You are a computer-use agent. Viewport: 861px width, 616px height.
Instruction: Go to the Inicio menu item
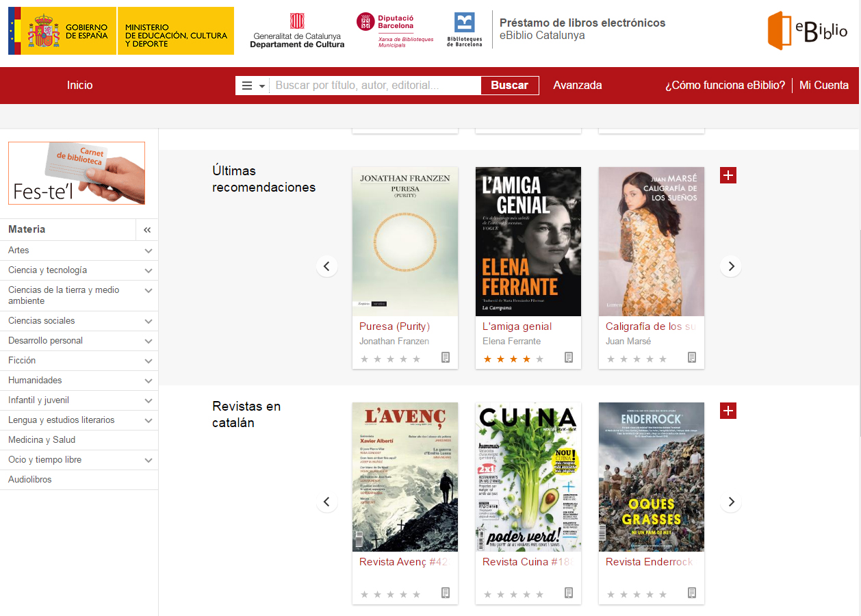point(79,86)
